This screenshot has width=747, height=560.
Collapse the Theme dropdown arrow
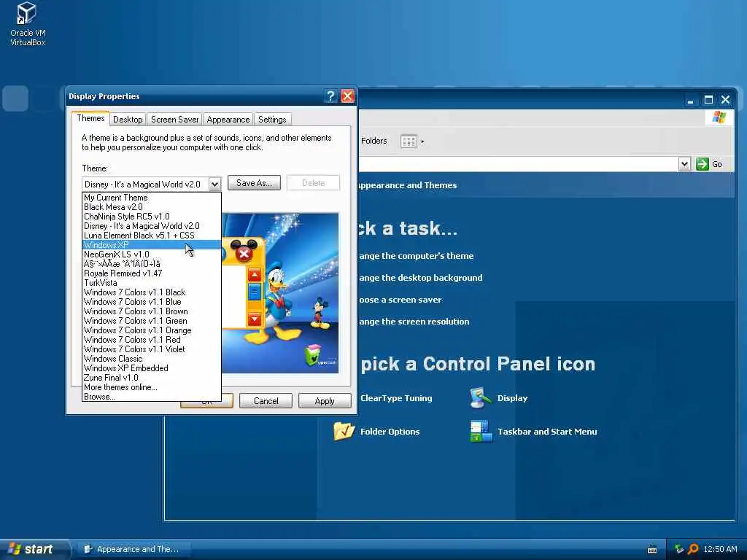coord(214,184)
